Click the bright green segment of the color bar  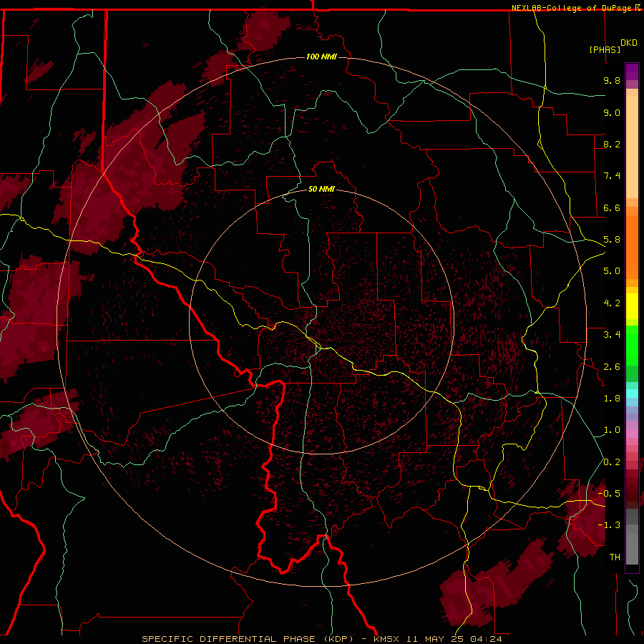(x=632, y=347)
